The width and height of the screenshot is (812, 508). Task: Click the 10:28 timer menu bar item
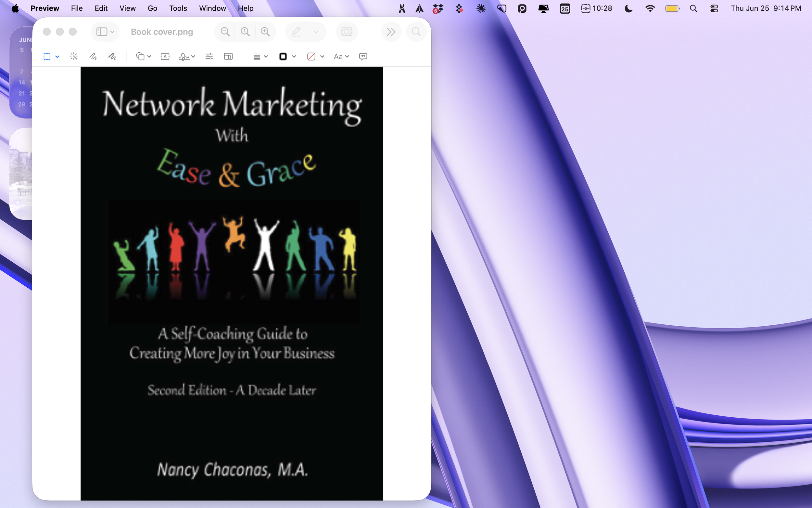click(x=597, y=8)
